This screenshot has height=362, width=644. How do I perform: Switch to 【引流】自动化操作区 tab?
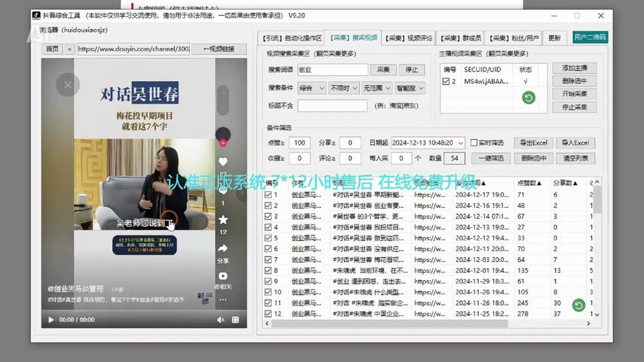[292, 38]
